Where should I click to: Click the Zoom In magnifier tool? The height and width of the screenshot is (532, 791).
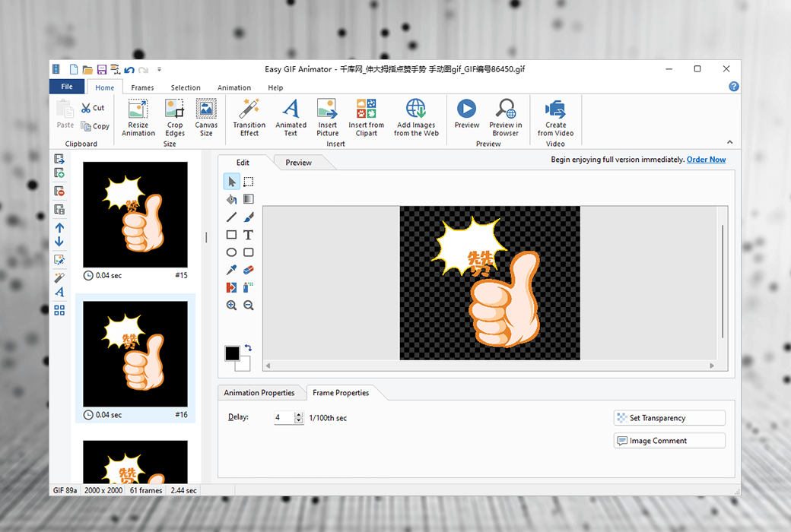(x=231, y=306)
